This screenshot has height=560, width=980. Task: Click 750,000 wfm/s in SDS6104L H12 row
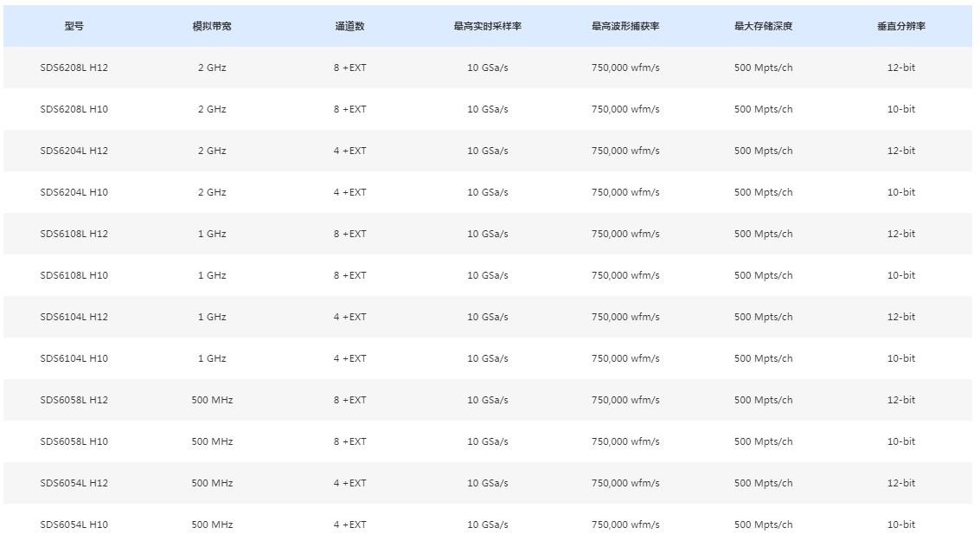point(625,318)
